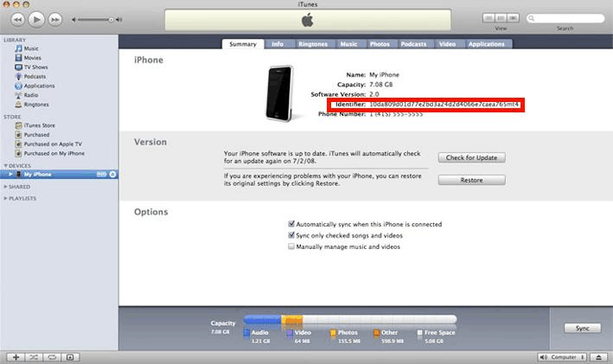Adjust the volume slider

coord(97,19)
